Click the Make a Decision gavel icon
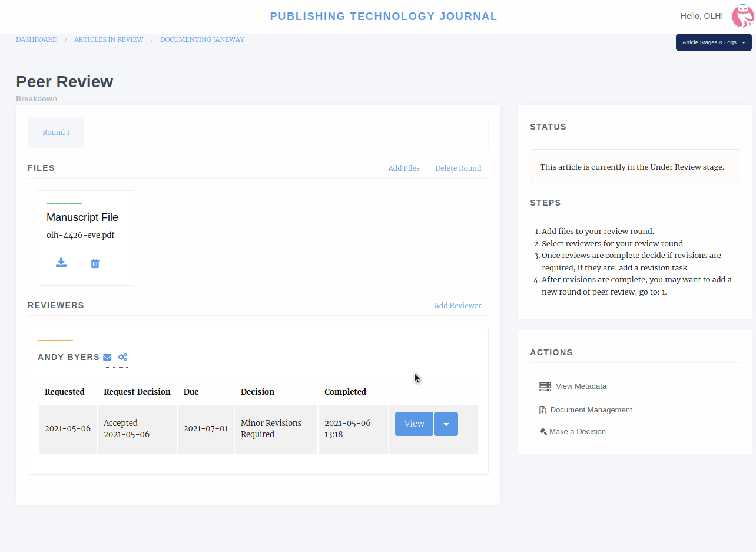 click(543, 431)
